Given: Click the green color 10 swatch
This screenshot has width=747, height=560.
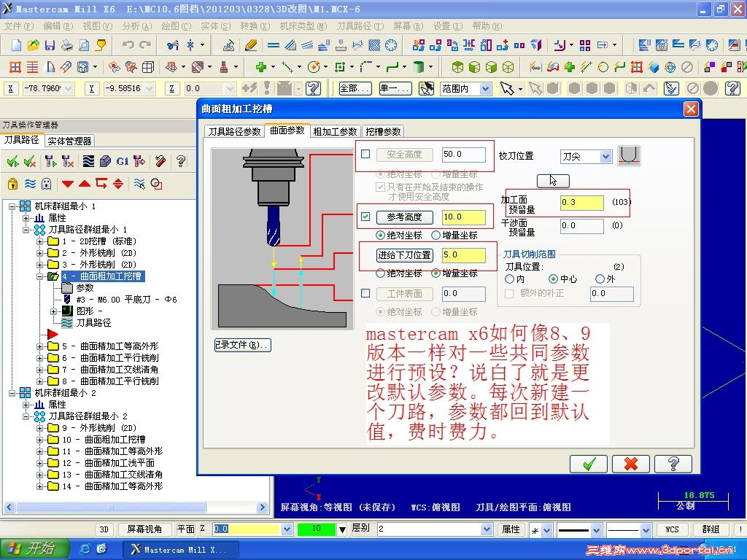Looking at the screenshot, I should pyautogui.click(x=317, y=529).
